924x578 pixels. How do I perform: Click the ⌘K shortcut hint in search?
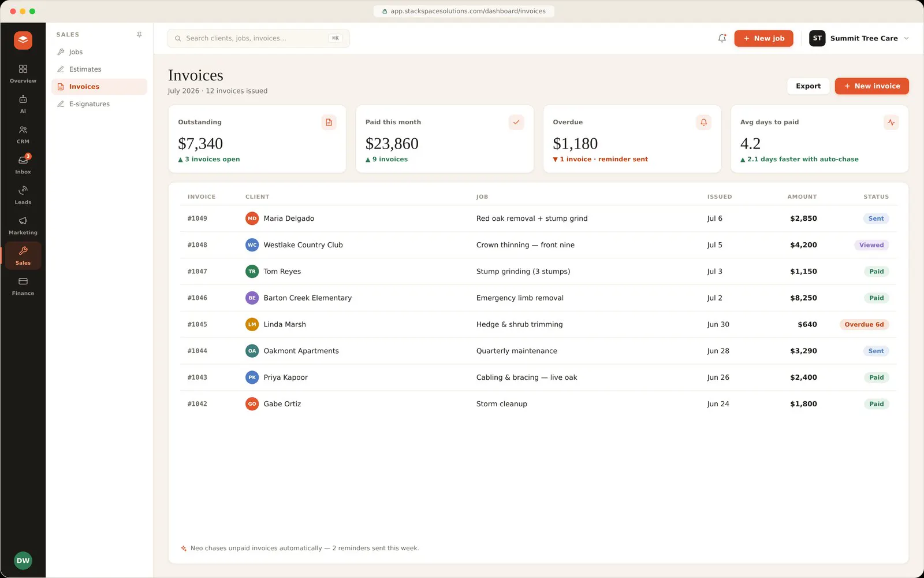tap(336, 38)
